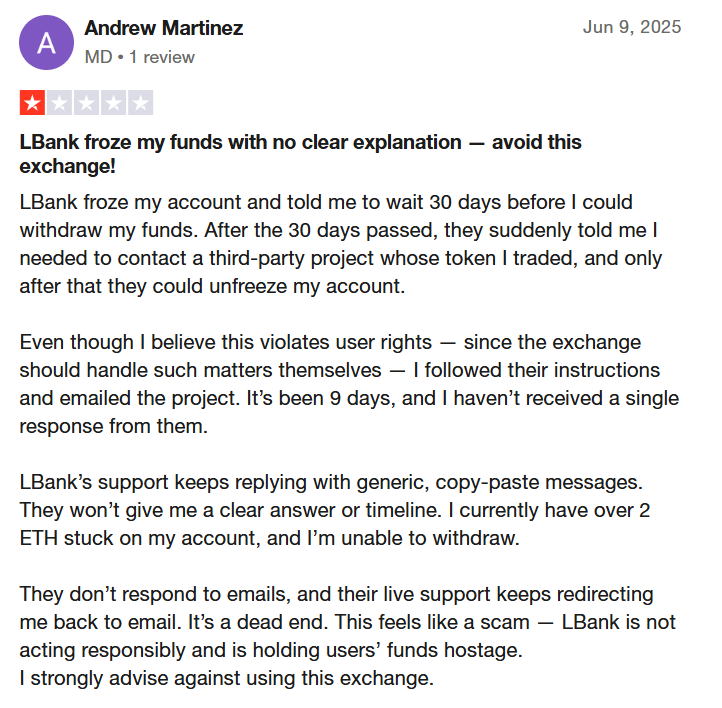Click the line 'response from them.'

tap(114, 426)
